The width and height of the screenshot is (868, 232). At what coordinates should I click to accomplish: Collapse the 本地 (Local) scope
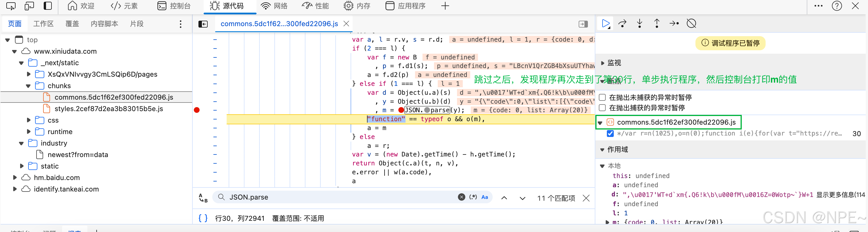pos(603,166)
